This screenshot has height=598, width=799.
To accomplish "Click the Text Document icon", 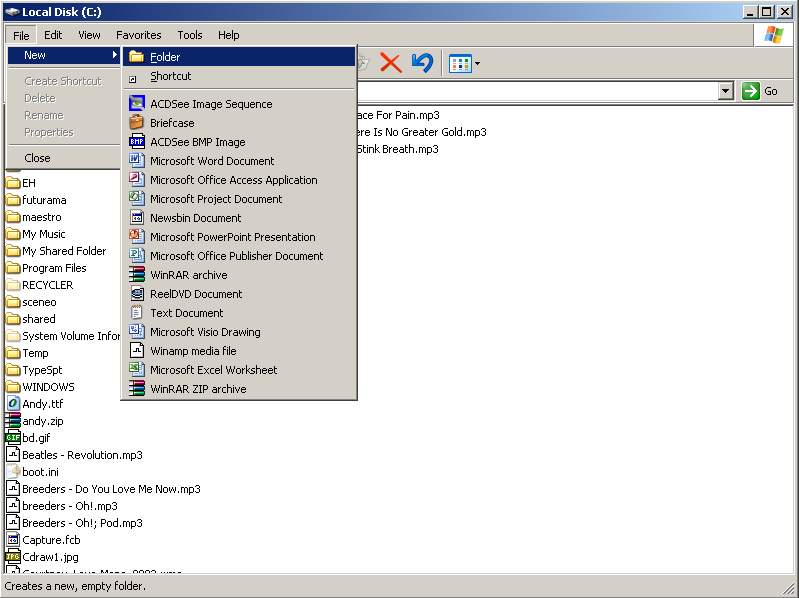I will coord(137,312).
